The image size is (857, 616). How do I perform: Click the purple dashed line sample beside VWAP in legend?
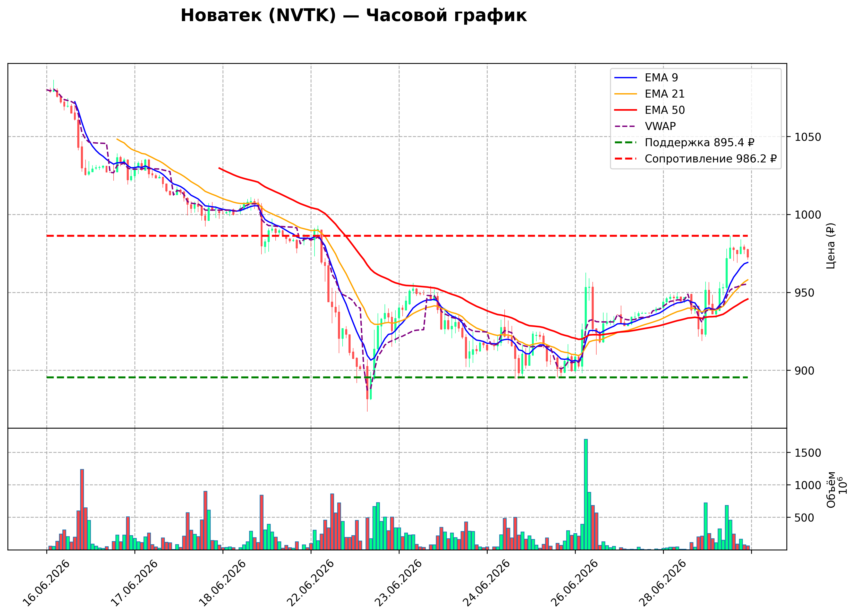pos(626,126)
